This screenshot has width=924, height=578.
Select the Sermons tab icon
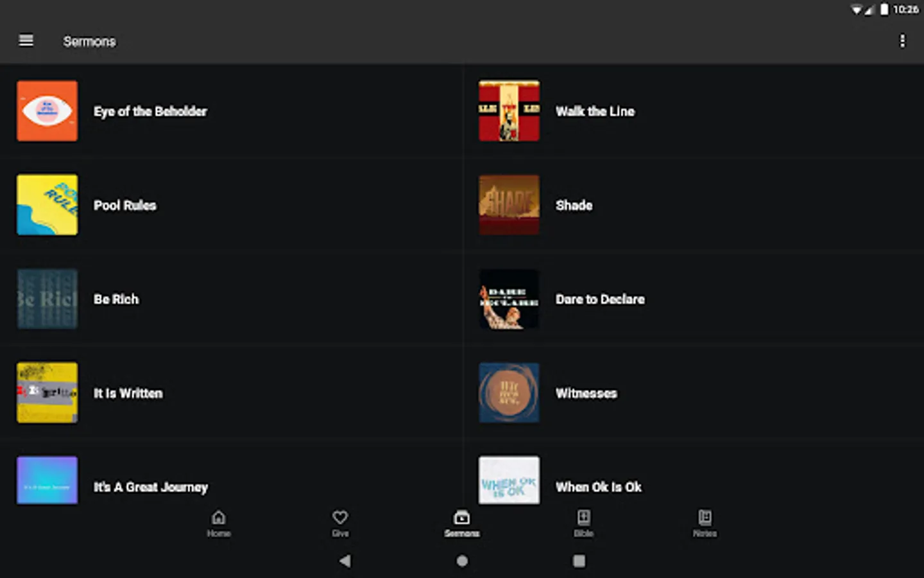click(462, 517)
